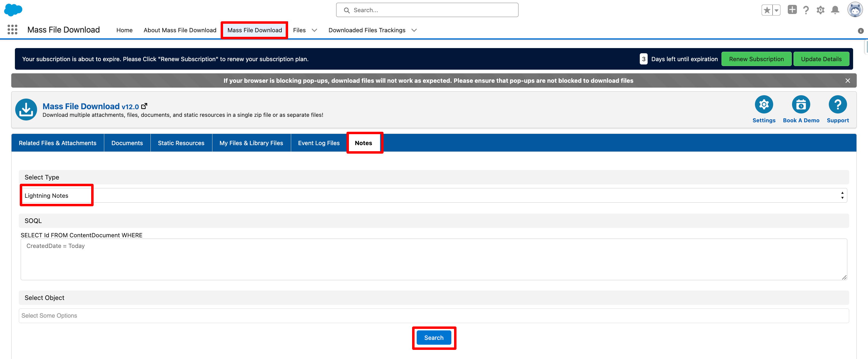Open the App Launcher grid icon
The height and width of the screenshot is (359, 868).
(12, 30)
